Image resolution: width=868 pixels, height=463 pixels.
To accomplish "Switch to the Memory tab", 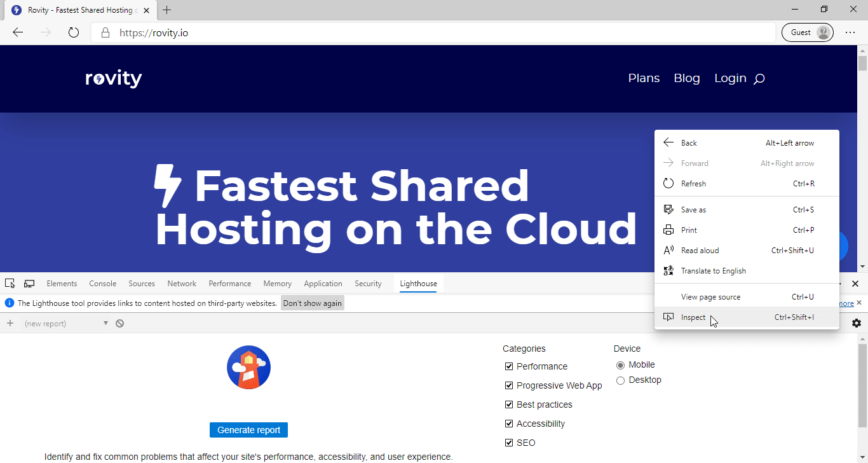I will pyautogui.click(x=278, y=284).
